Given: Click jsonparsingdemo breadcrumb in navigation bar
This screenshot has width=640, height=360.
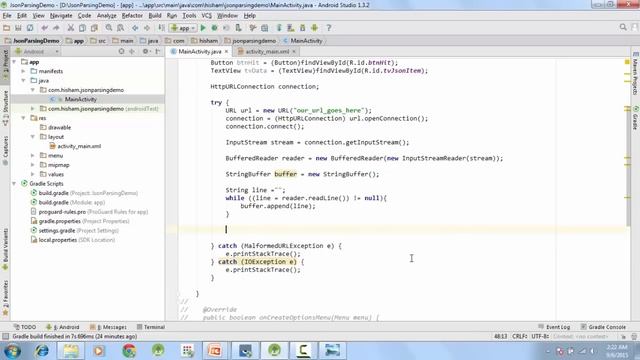Looking at the screenshot, I should (250, 41).
